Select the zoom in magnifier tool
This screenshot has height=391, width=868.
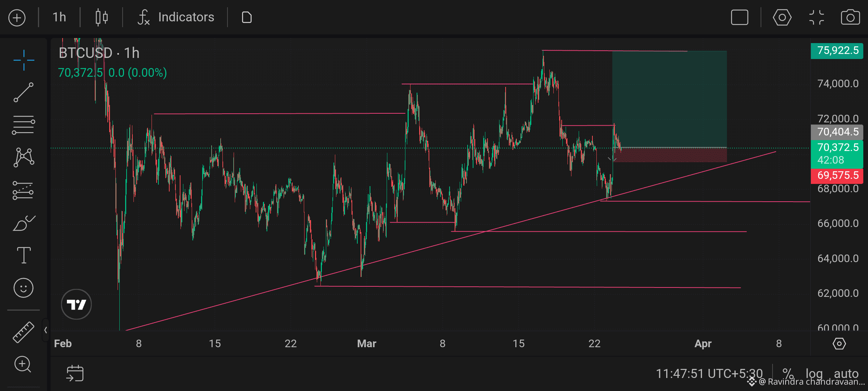tap(23, 364)
